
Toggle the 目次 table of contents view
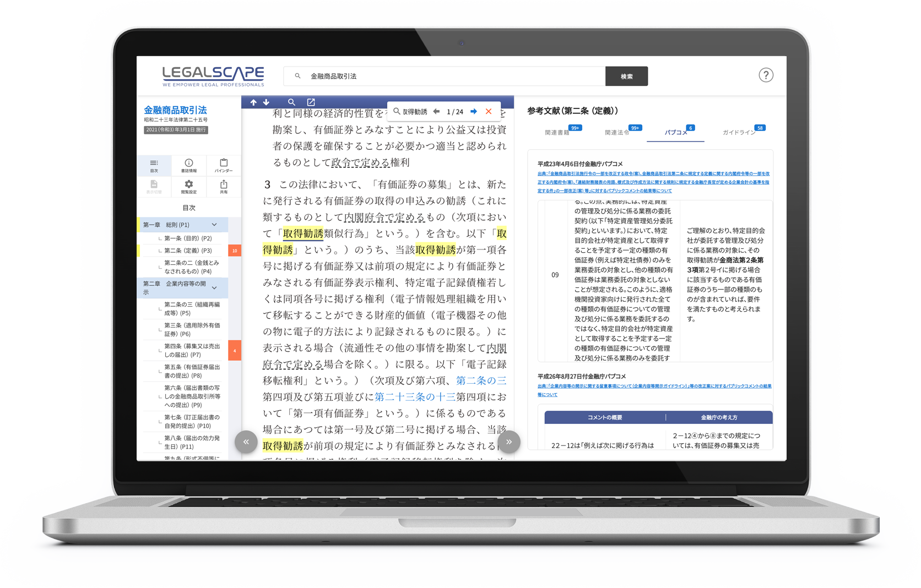coord(154,165)
